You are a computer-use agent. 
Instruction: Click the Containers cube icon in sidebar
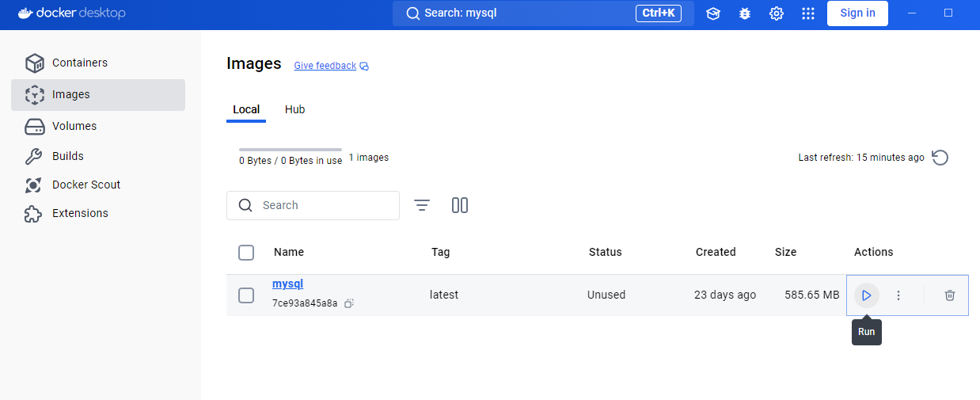coord(34,63)
